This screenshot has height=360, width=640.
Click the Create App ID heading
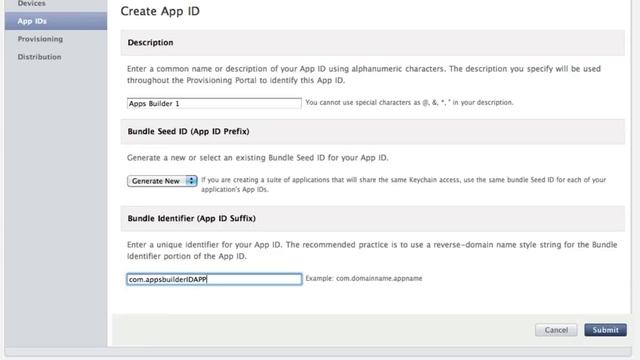coord(160,11)
